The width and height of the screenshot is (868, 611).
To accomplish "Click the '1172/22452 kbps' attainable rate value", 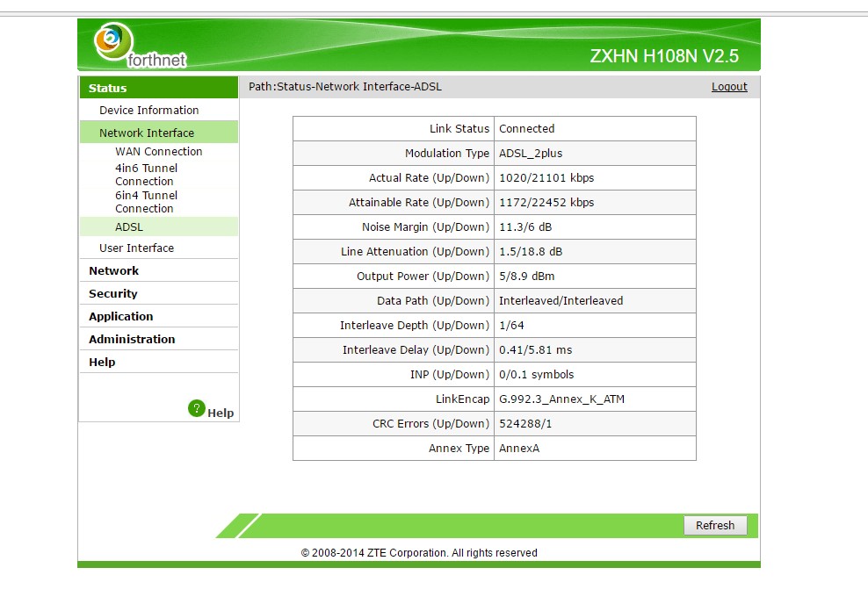I will click(x=546, y=203).
